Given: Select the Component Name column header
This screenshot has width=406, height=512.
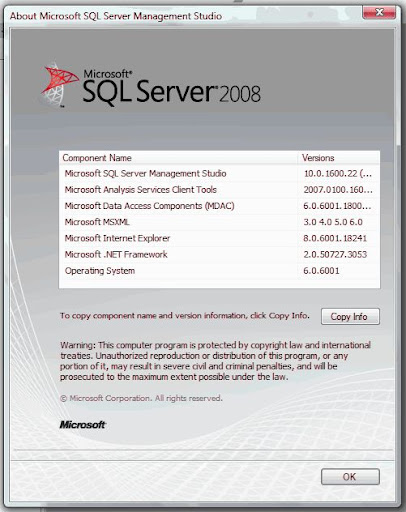Looking at the screenshot, I should click(x=178, y=158).
